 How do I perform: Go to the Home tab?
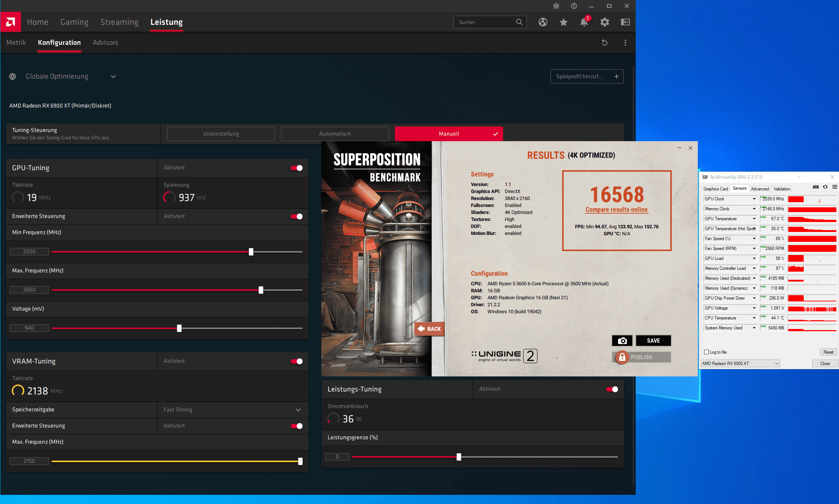[x=38, y=22]
